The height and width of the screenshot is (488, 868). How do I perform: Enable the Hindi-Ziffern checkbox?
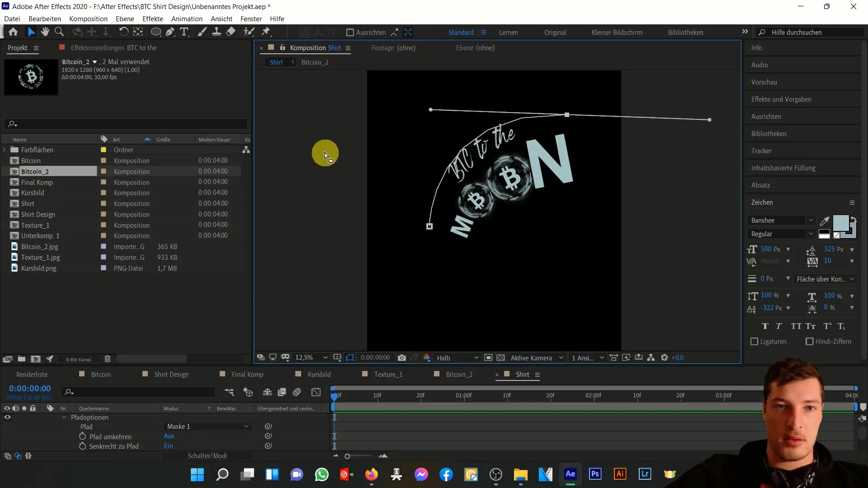[810, 342]
